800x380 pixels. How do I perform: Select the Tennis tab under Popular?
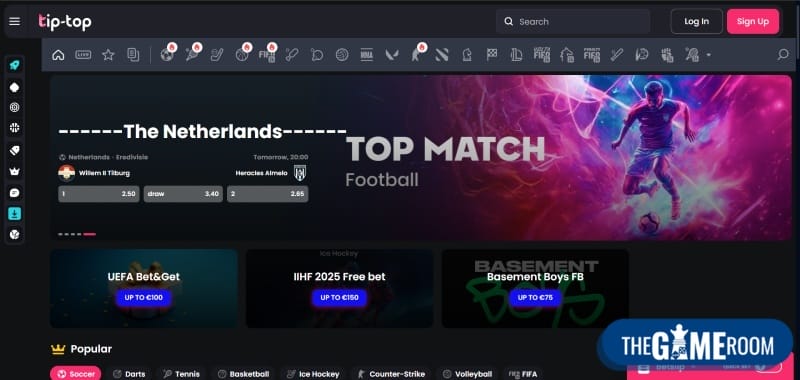[182, 374]
